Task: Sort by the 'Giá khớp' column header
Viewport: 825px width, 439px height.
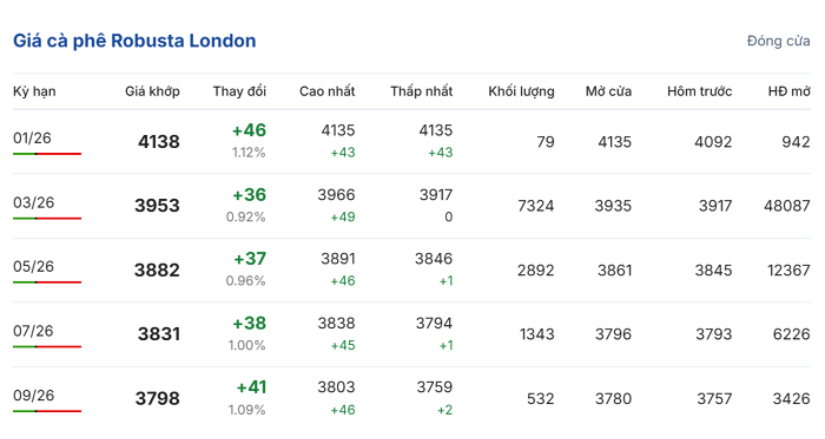Action: coord(152,91)
